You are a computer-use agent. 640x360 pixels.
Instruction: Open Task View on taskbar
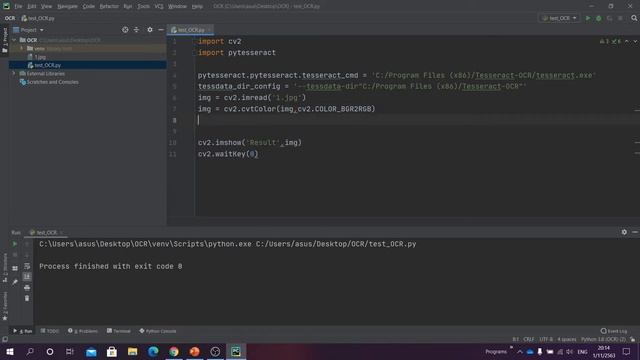coord(70,351)
